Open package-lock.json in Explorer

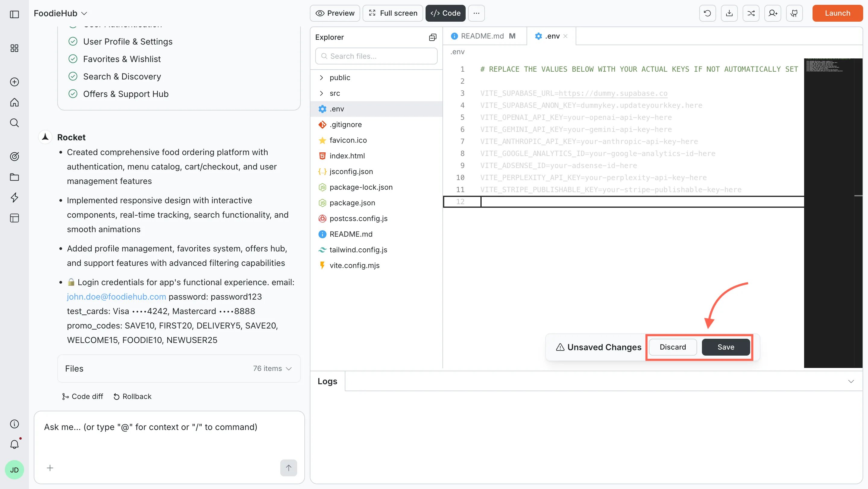(376, 187)
